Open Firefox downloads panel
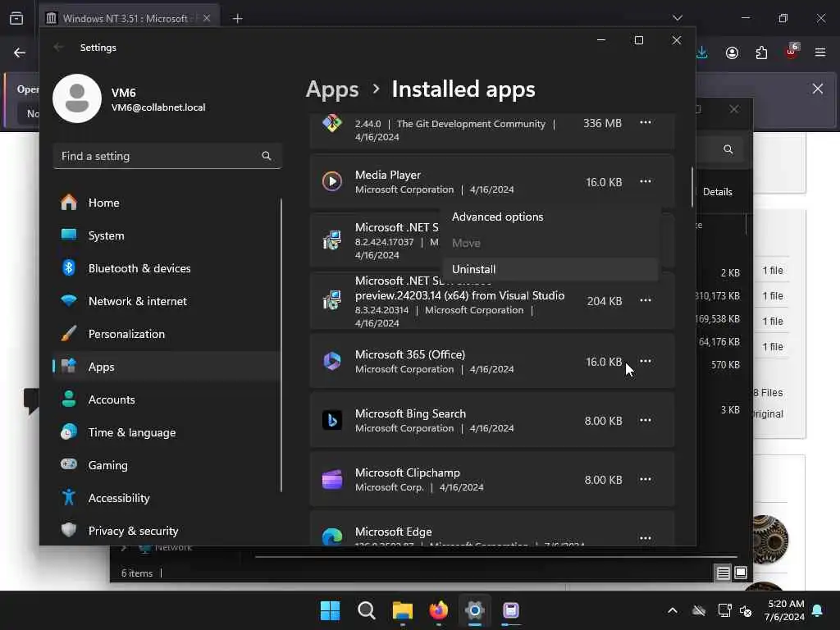840x630 pixels. tap(702, 52)
